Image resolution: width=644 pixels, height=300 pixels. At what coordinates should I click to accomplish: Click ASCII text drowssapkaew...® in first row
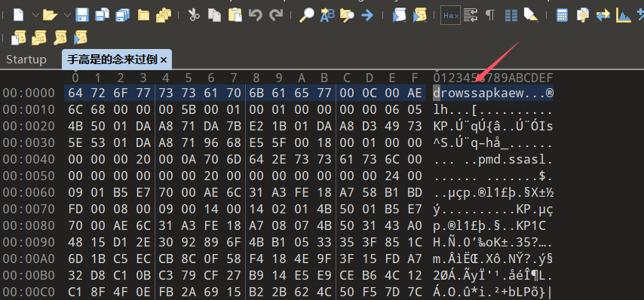[x=493, y=93]
